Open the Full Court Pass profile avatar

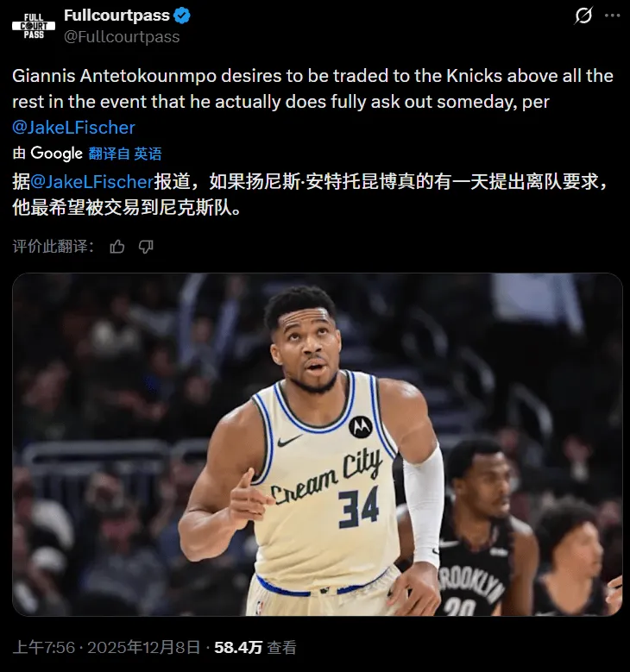point(34,26)
